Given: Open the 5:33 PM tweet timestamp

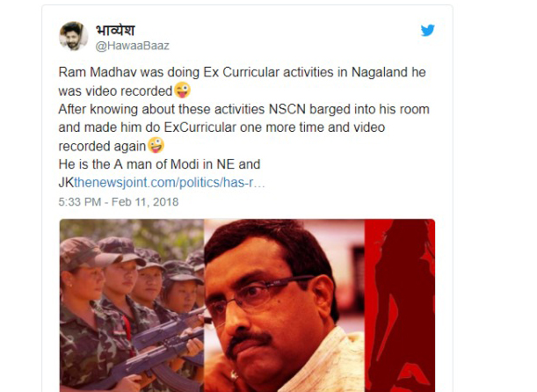Looking at the screenshot, I should (x=79, y=202).
